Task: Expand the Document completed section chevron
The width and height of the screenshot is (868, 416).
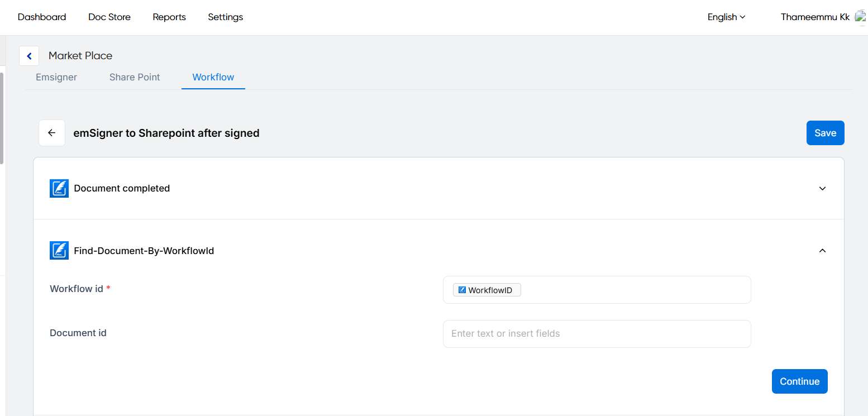Action: (822, 189)
